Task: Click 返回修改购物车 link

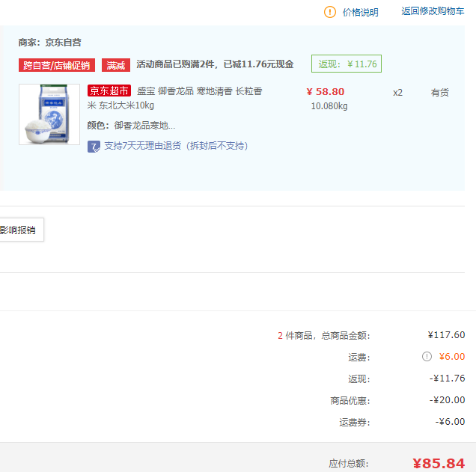Action: pyautogui.click(x=433, y=11)
